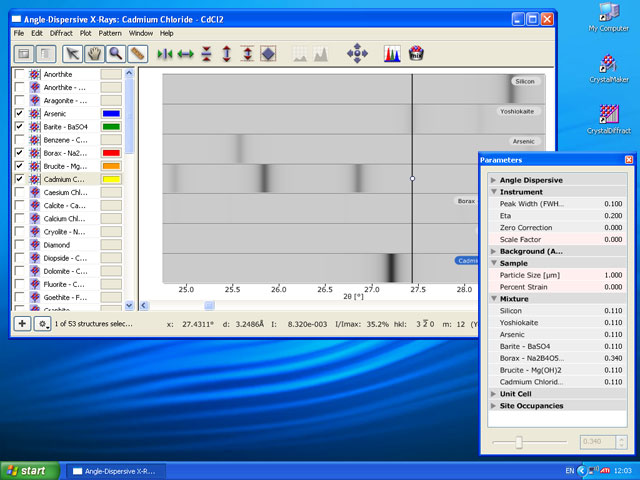Select the magnifier zoom tool
Screen dimensions: 640x480
pos(116,53)
